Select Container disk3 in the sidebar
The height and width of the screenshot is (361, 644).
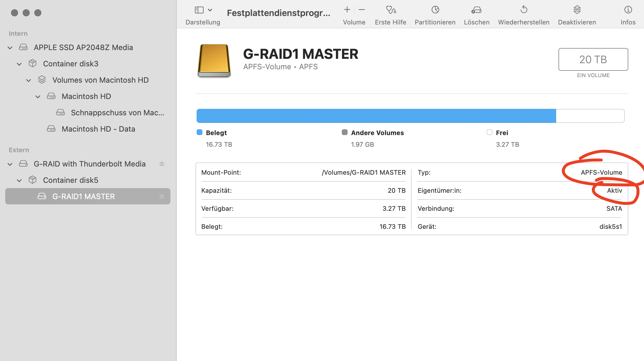pos(70,64)
